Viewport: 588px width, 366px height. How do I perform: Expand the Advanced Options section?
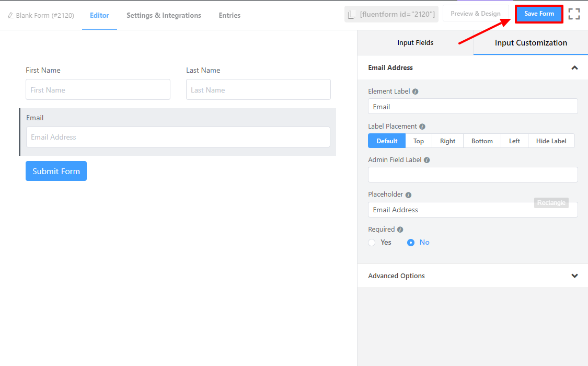pos(472,276)
